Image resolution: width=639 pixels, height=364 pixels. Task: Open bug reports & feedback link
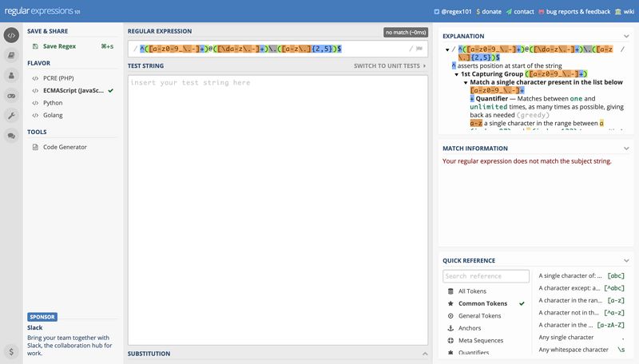point(577,12)
